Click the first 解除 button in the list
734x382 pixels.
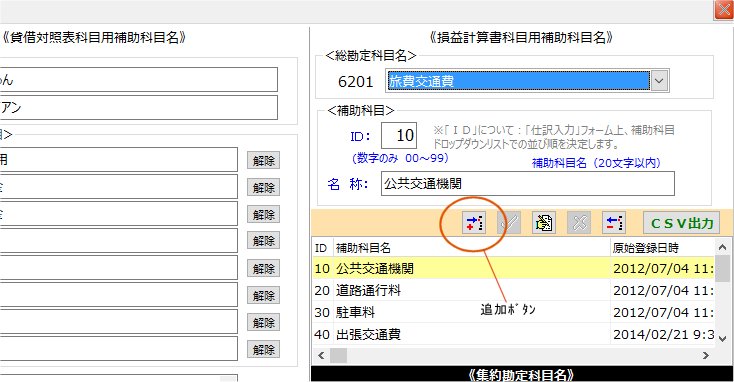(264, 161)
